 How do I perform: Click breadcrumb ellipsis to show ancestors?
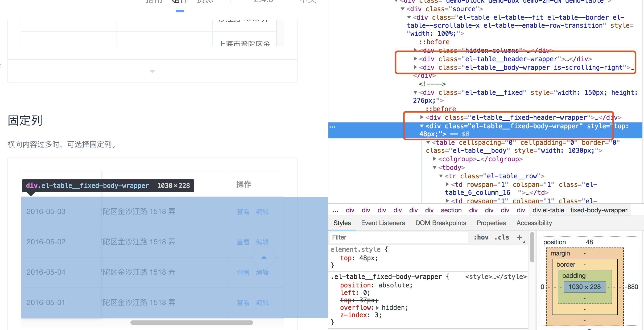click(335, 211)
